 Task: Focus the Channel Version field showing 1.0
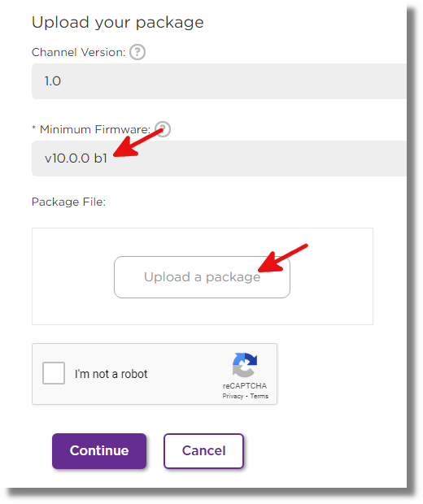coord(219,81)
